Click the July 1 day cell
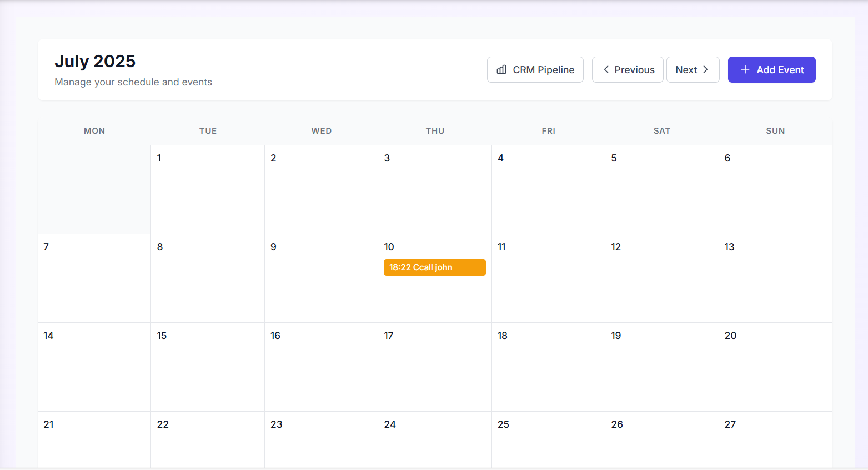Viewport: 868px width, 470px height. coord(208,189)
